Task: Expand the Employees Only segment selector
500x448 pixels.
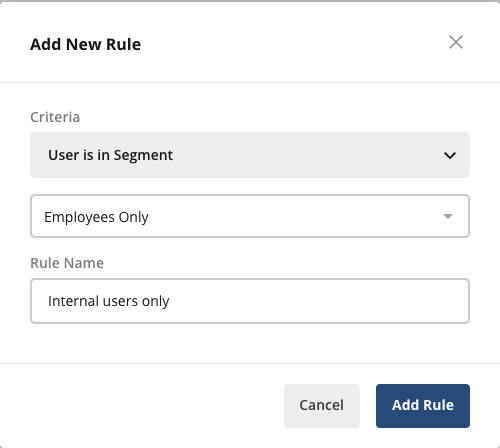Action: point(250,216)
